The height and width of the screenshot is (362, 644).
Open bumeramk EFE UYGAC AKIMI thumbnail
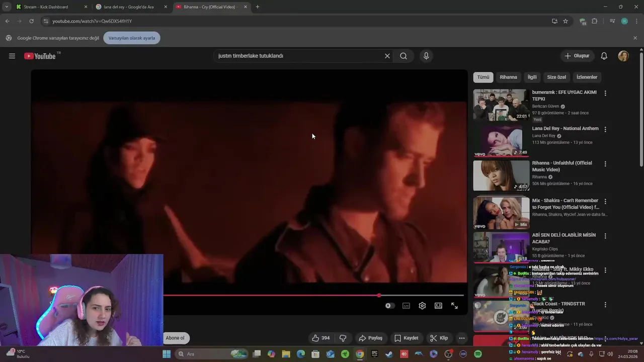click(x=501, y=105)
